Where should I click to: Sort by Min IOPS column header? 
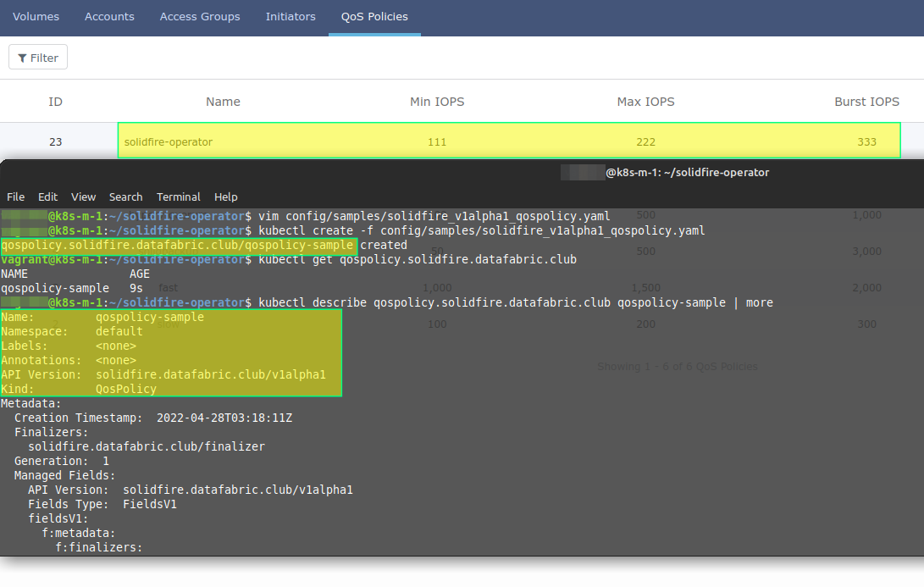(x=437, y=102)
